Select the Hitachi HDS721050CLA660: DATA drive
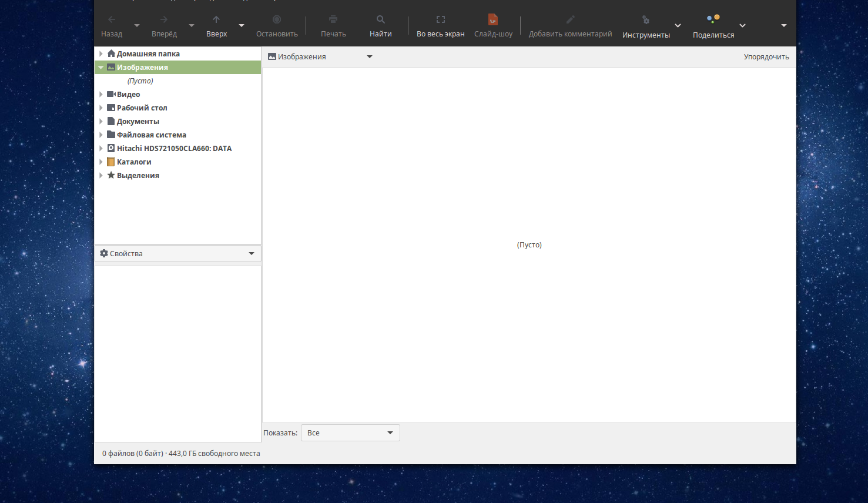The image size is (868, 503). tap(174, 148)
